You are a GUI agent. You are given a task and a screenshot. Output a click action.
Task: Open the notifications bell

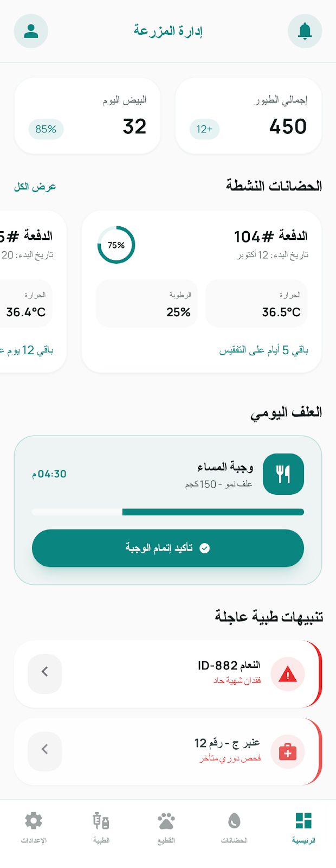305,31
